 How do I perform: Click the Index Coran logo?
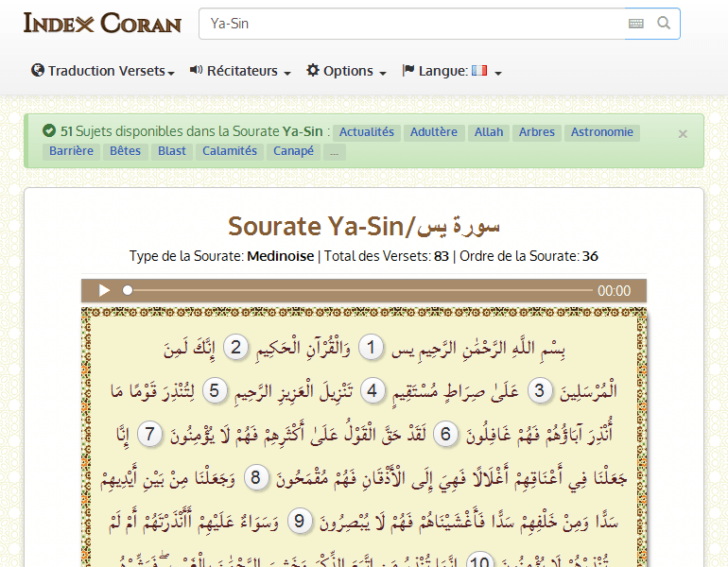pos(102,24)
